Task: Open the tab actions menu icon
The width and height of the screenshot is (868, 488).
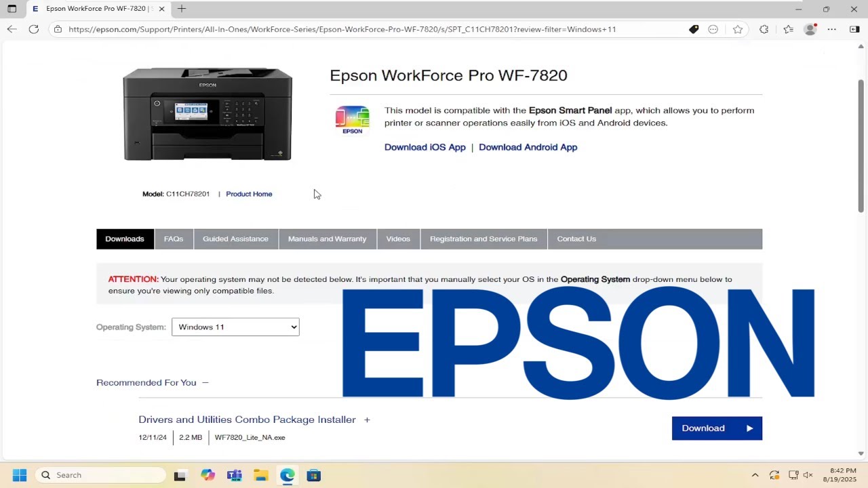Action: coord(12,9)
